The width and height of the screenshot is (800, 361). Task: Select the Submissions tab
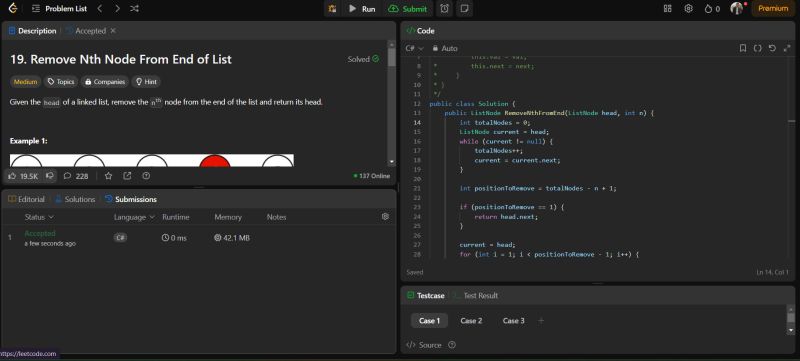coord(131,199)
